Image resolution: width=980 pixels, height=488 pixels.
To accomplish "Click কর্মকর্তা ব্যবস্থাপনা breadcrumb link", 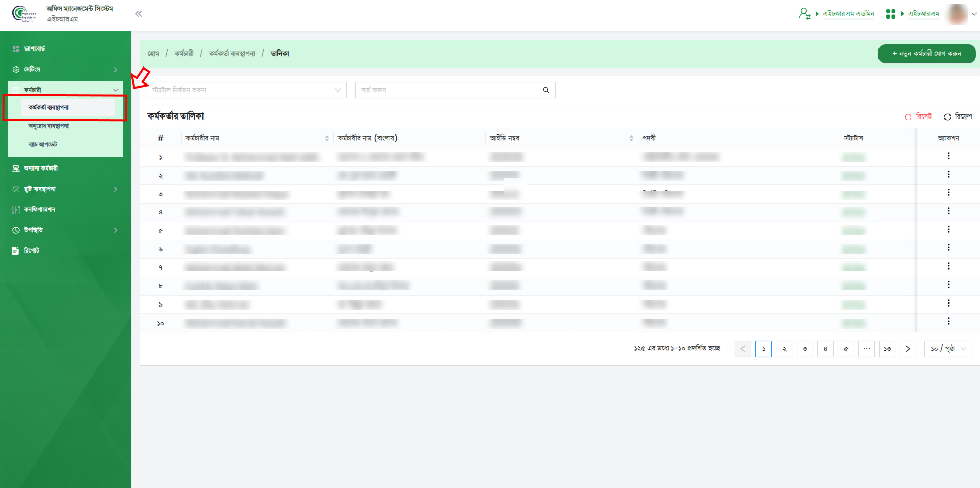I will 232,54.
